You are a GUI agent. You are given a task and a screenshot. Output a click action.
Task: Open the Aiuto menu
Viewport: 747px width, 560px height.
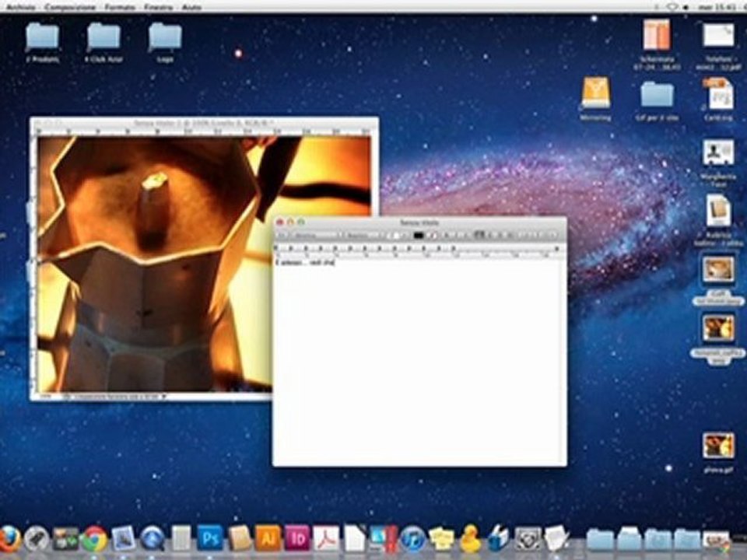191,7
